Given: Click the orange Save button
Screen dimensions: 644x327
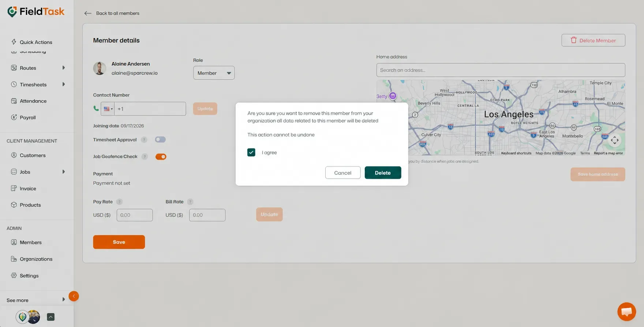Looking at the screenshot, I should click(119, 242).
